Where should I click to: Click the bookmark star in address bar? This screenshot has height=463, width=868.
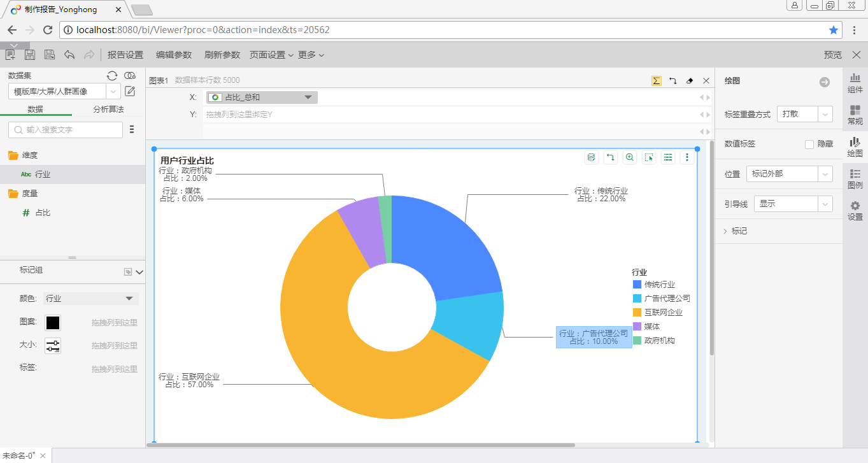click(x=834, y=30)
